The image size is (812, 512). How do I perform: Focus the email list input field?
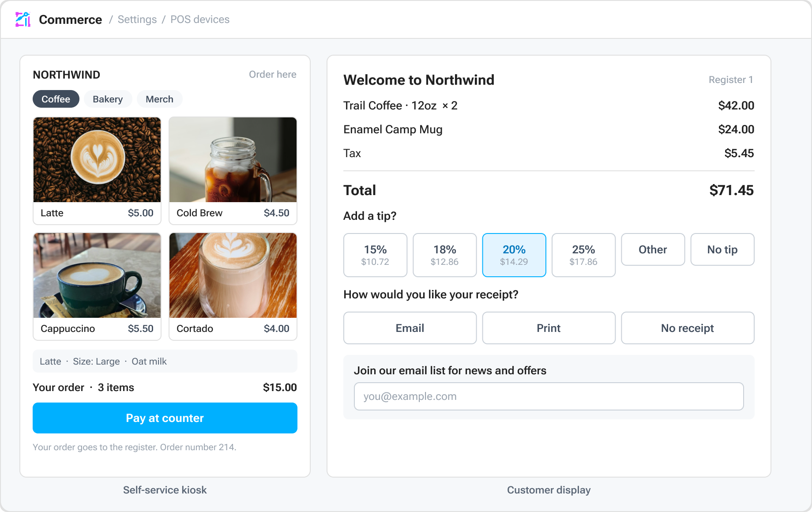pos(549,396)
